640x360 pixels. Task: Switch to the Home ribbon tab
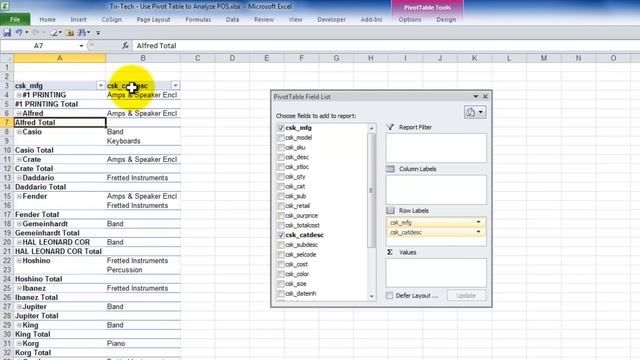(x=47, y=20)
